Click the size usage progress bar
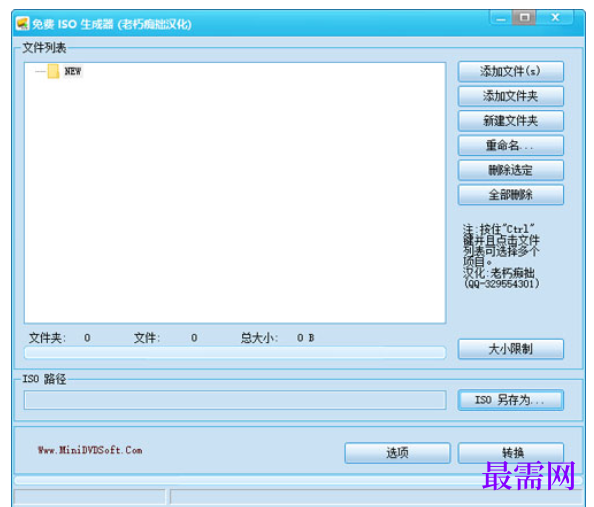 click(235, 353)
